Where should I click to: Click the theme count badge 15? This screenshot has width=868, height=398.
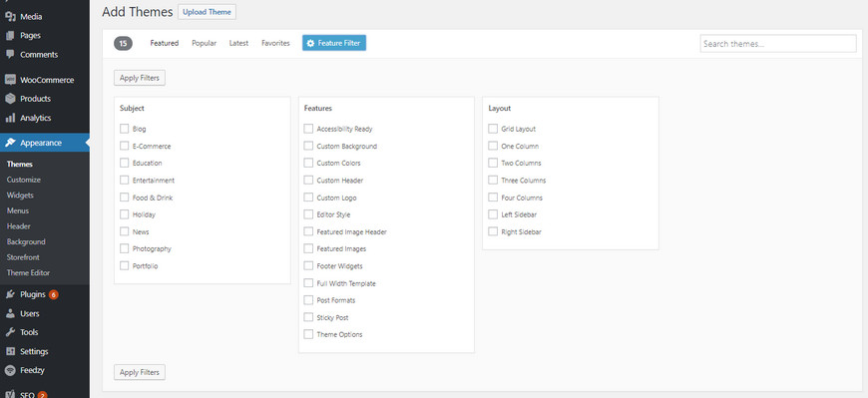pos(123,43)
